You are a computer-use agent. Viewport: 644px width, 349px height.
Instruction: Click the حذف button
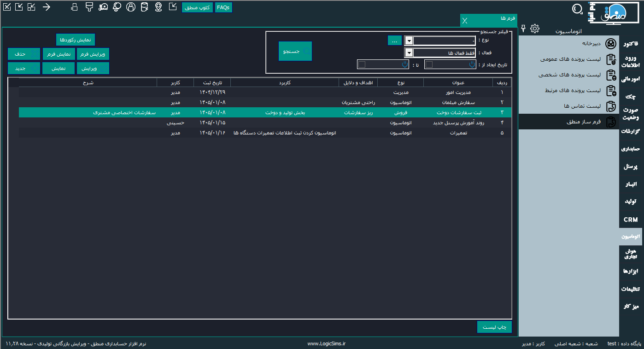(x=24, y=54)
